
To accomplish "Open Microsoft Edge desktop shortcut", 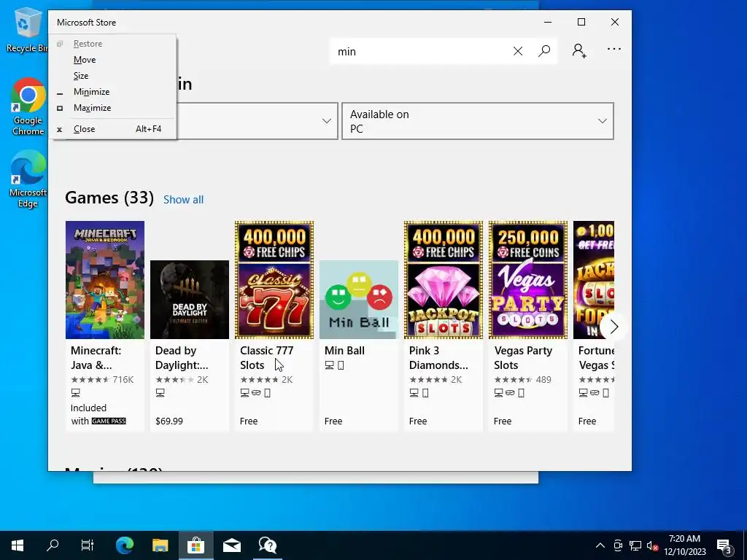I will [28, 179].
